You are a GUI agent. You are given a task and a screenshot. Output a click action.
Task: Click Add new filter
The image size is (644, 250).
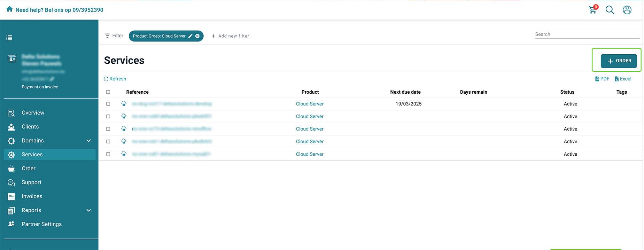coord(230,36)
